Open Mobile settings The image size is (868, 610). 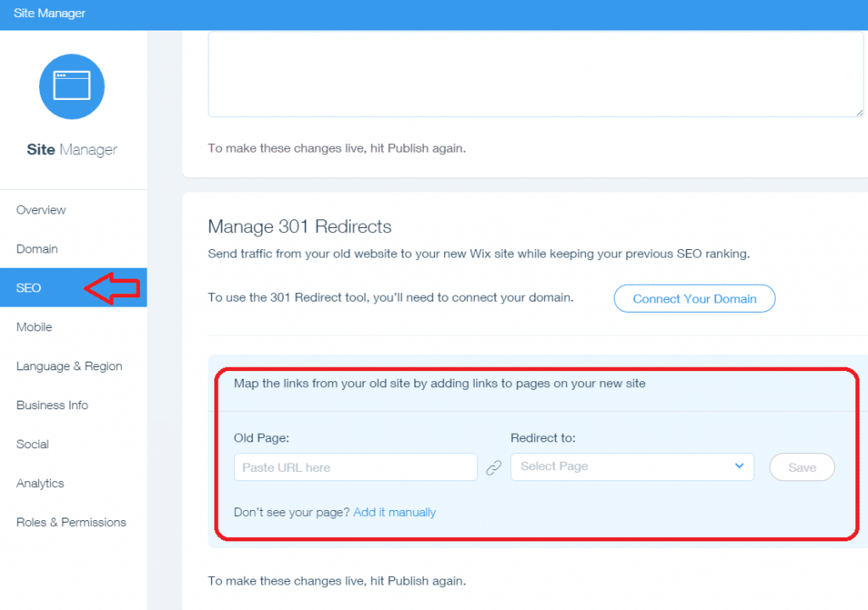[34, 327]
